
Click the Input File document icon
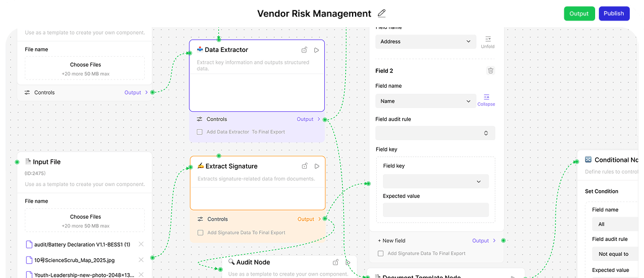point(28,162)
